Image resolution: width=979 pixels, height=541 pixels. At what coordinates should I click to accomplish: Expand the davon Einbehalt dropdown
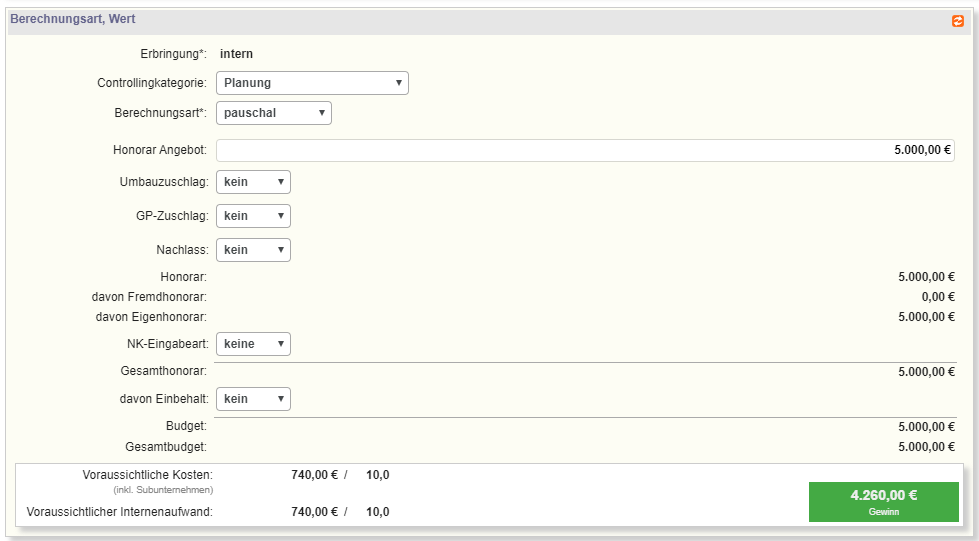click(253, 399)
